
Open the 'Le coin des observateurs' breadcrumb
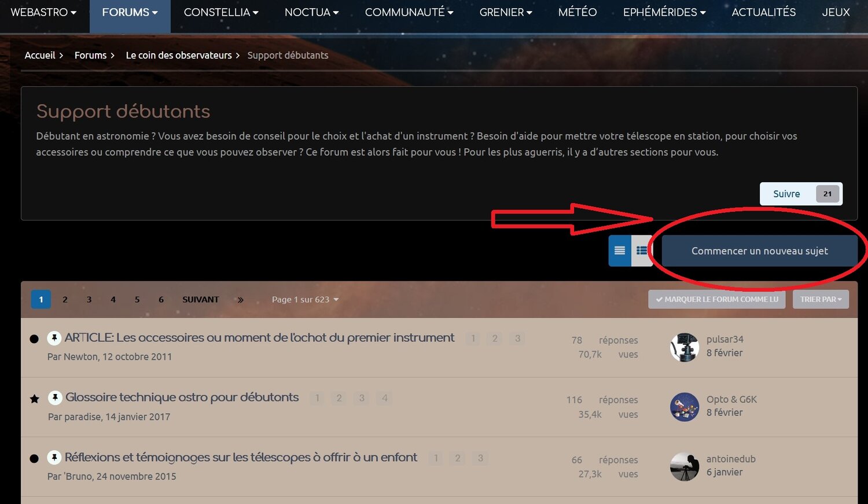(178, 55)
